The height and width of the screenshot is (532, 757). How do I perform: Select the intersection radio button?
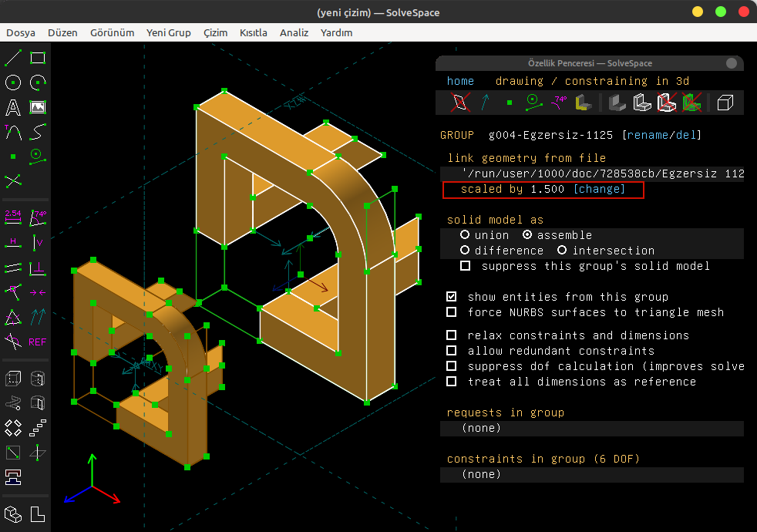(x=562, y=250)
